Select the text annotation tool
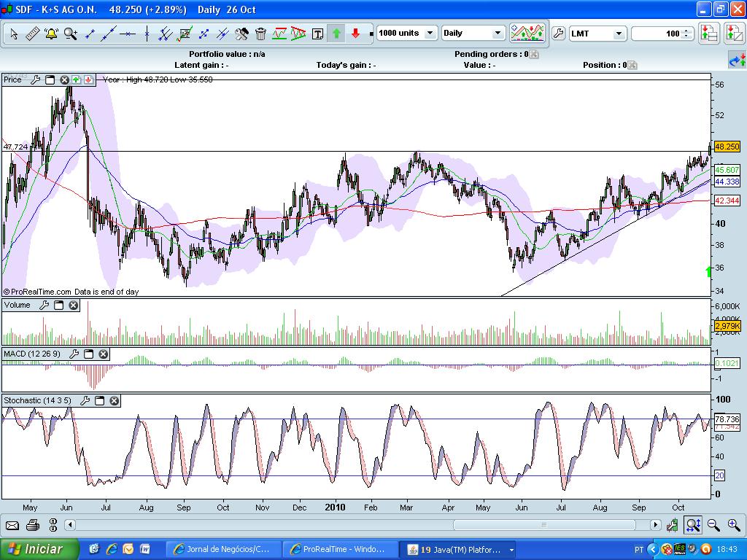This screenshot has width=747, height=560. (317, 34)
